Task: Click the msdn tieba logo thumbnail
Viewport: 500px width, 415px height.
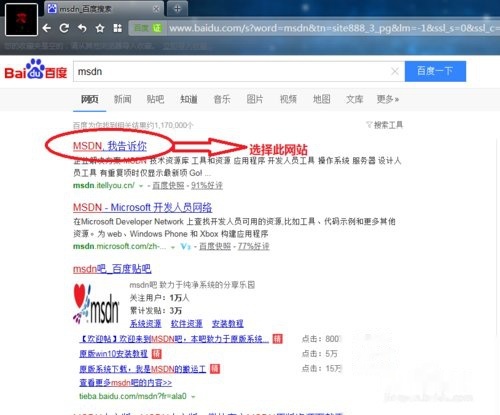Action: pos(96,304)
